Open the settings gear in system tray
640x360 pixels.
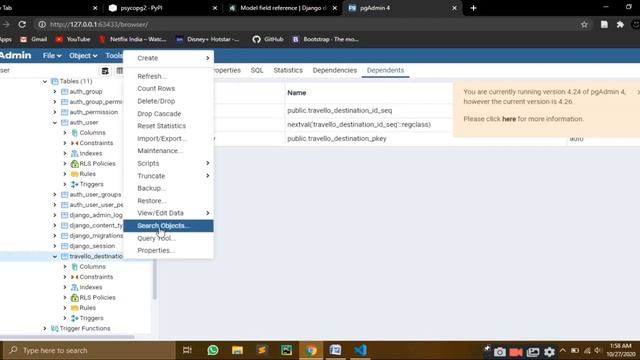point(549,352)
